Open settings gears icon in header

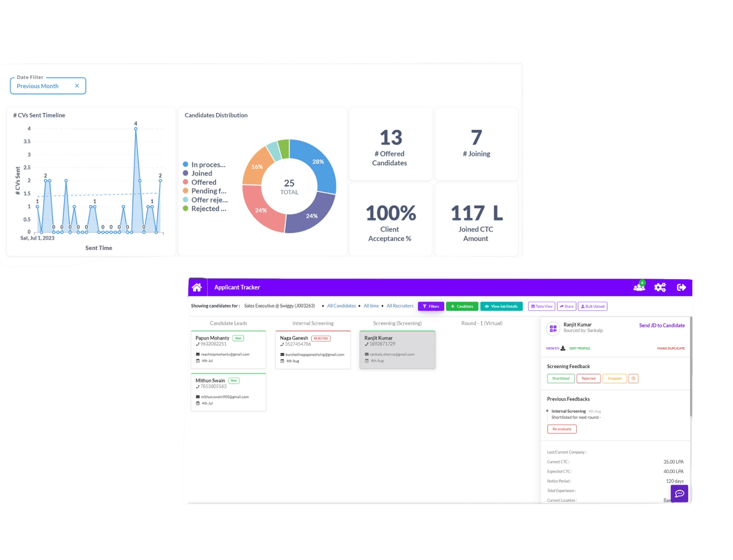pos(660,287)
